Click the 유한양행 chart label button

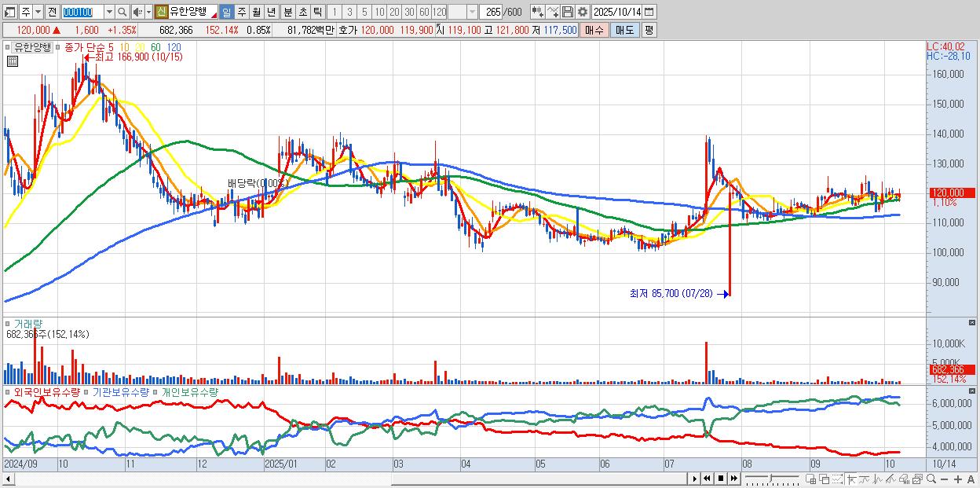point(32,46)
